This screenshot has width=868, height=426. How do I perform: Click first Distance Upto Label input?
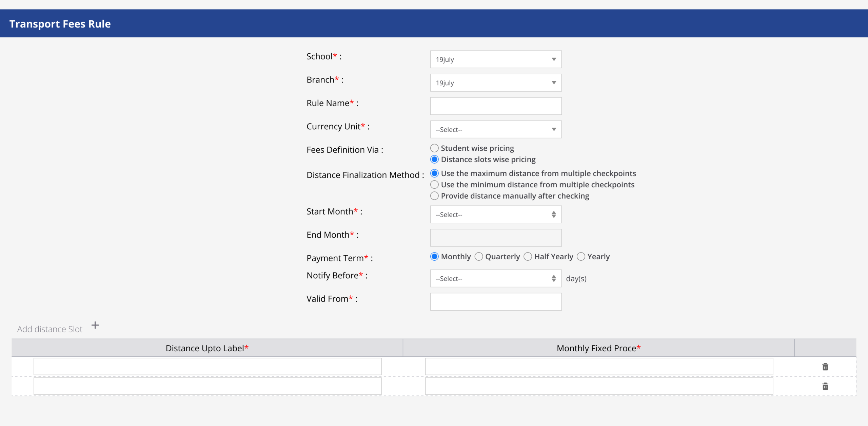pyautogui.click(x=207, y=367)
